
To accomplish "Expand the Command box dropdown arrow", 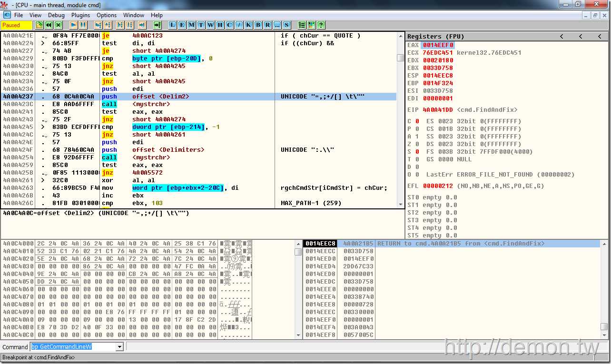I will pos(119,347).
